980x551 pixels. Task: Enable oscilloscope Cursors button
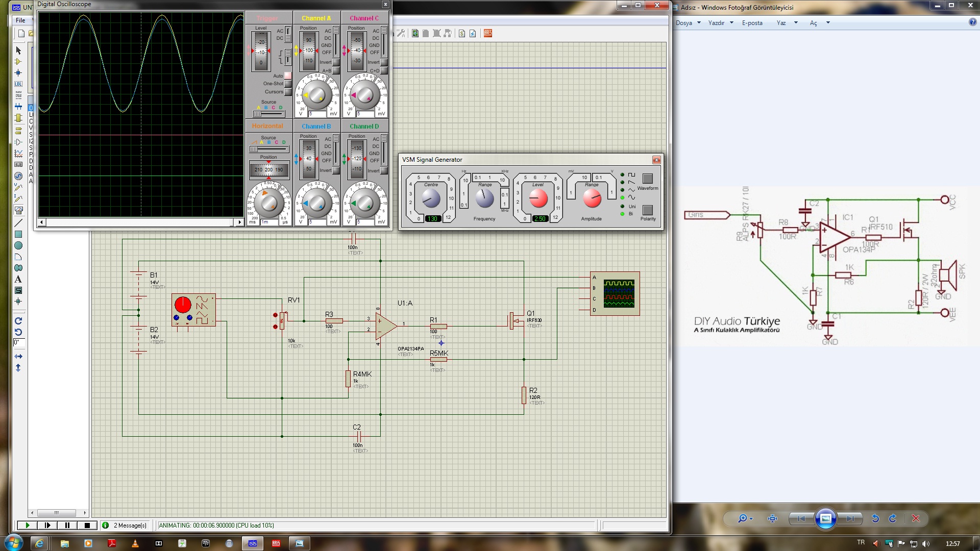(288, 92)
